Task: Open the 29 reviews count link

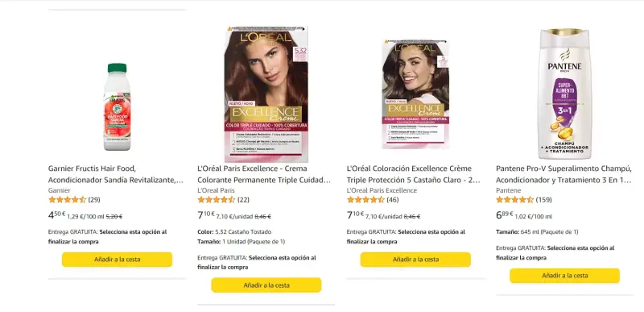Action: click(x=94, y=200)
